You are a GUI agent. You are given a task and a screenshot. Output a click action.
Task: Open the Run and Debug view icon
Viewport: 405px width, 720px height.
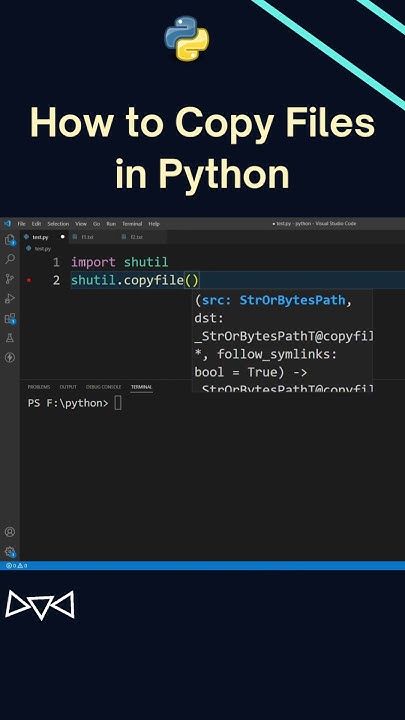coord(10,298)
